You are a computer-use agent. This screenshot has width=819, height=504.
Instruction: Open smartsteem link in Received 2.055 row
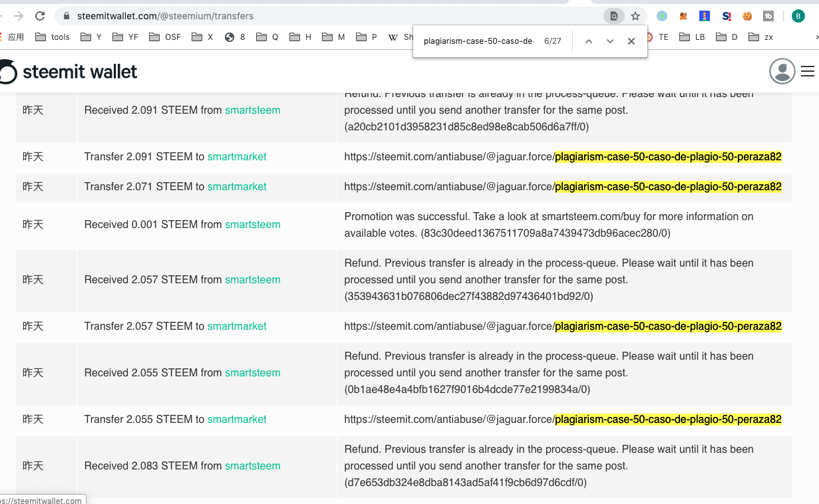tap(253, 372)
